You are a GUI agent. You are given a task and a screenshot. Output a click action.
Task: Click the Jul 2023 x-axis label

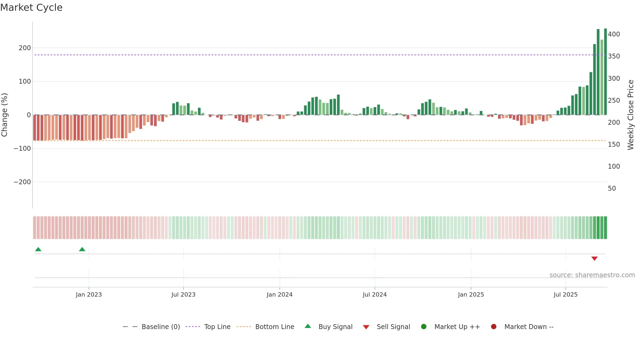[x=184, y=295]
